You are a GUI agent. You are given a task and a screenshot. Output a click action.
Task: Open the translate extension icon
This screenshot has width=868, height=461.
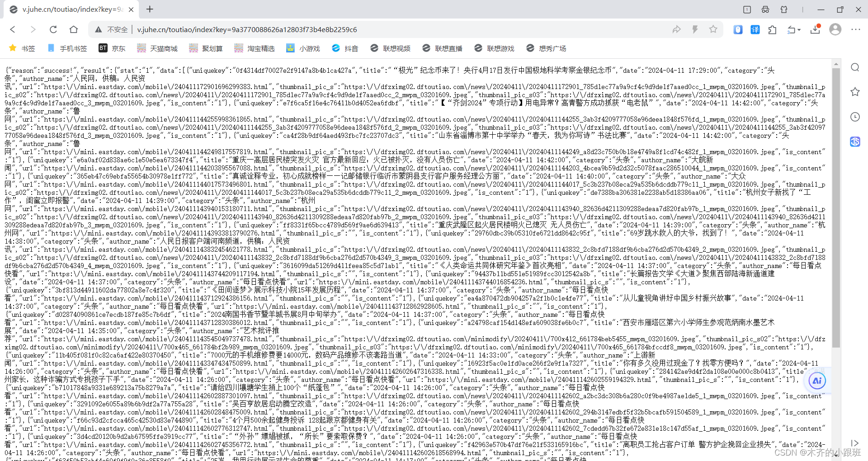coord(755,29)
